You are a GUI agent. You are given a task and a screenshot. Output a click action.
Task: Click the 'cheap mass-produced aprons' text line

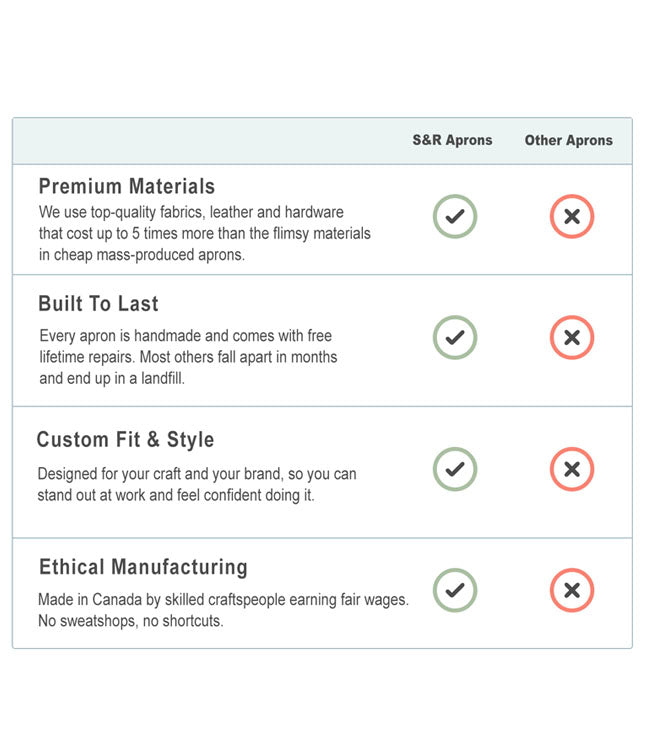142,255
